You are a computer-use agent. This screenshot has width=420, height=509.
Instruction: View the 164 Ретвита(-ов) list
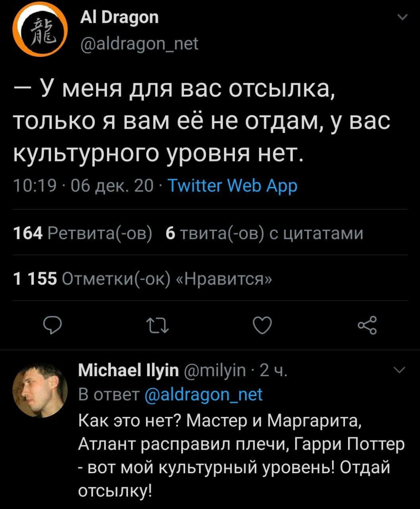[x=83, y=233]
